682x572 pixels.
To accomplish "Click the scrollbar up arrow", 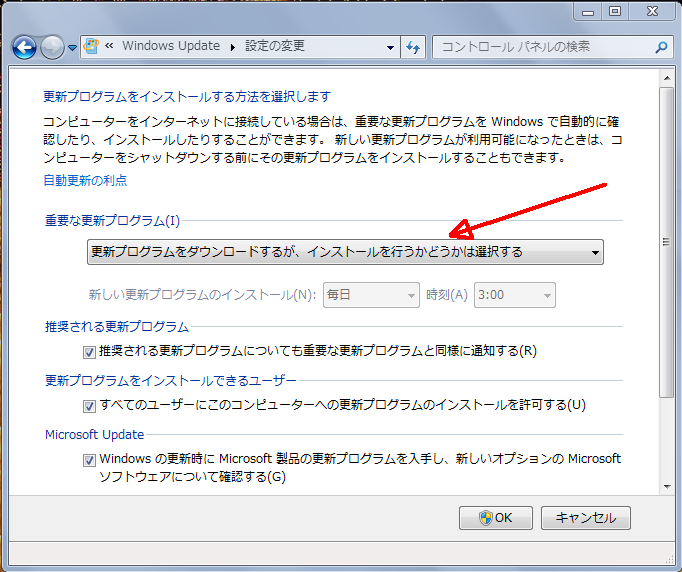I will tap(667, 78).
